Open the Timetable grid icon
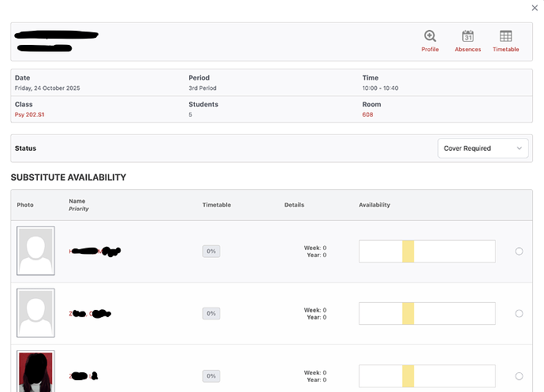 pos(505,36)
